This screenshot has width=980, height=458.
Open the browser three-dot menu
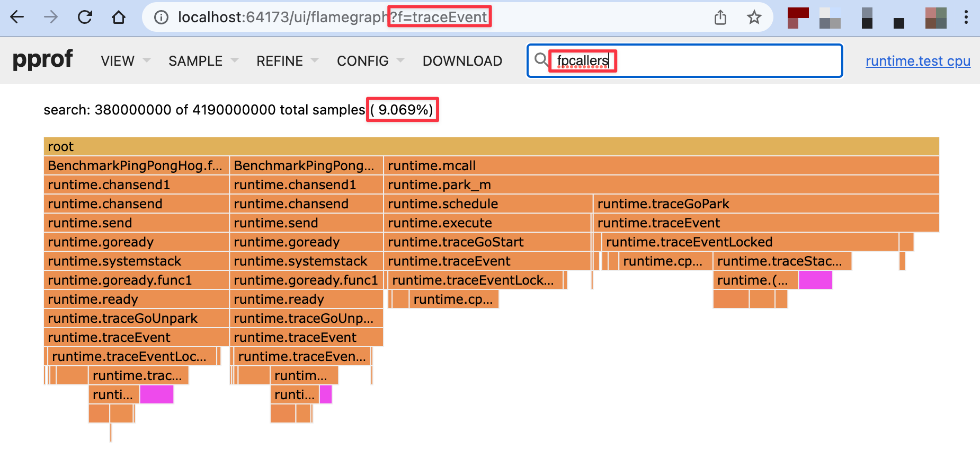pyautogui.click(x=966, y=17)
